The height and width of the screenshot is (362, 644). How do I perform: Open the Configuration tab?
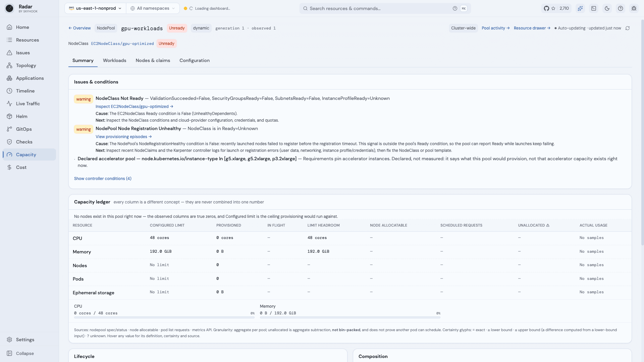point(195,61)
